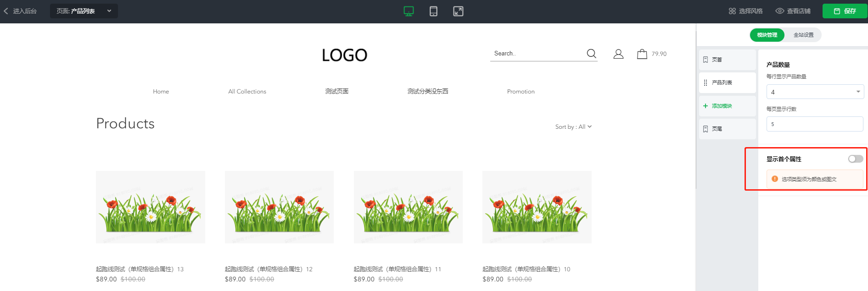Viewport: 868px width, 291px height.
Task: Switch to the 全站设置 tab
Action: click(x=803, y=35)
